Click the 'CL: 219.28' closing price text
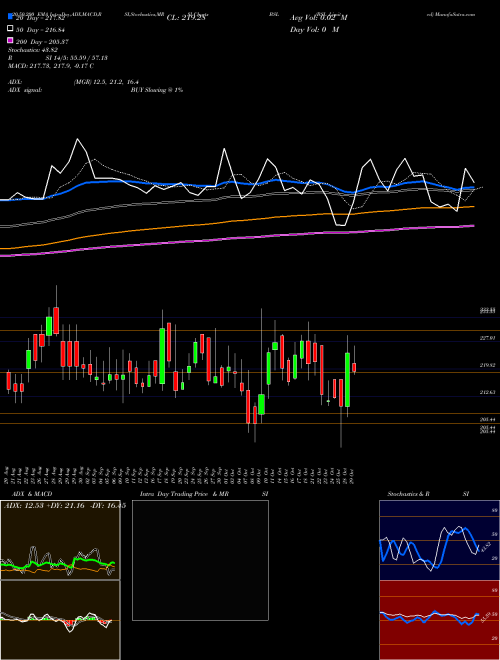 pyautogui.click(x=185, y=18)
